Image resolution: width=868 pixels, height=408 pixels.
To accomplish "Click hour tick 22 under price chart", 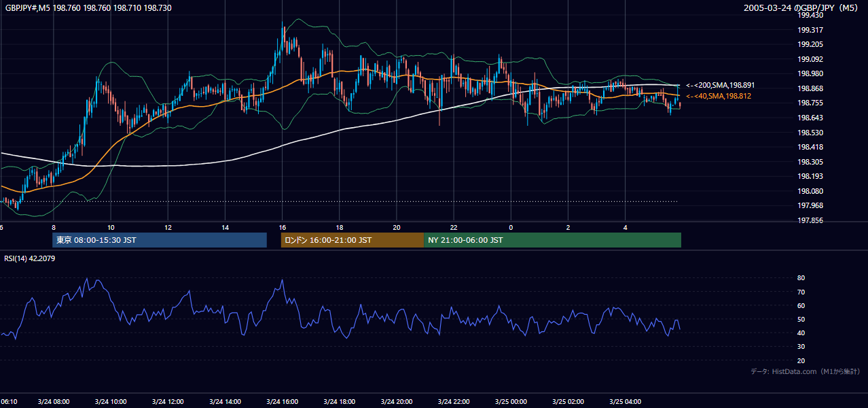I will tap(454, 228).
